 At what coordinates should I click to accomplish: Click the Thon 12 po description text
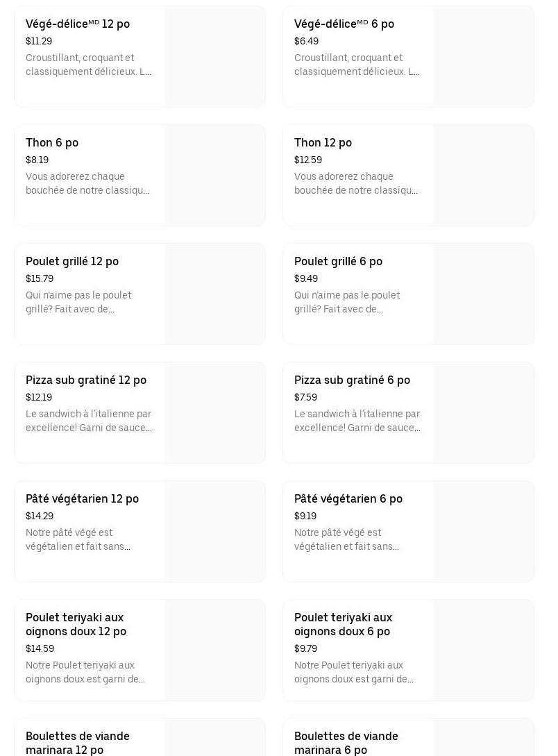(x=356, y=184)
